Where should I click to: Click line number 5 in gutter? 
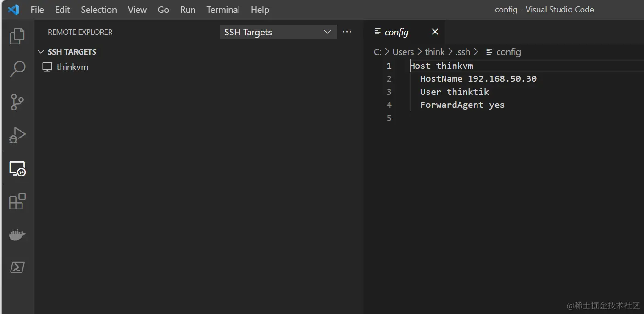[x=389, y=118]
